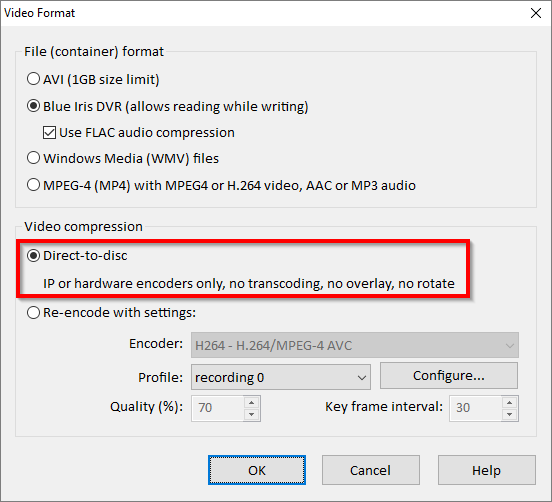552x502 pixels.
Task: Select Windows Media (WMV) files option
Action: click(123, 158)
